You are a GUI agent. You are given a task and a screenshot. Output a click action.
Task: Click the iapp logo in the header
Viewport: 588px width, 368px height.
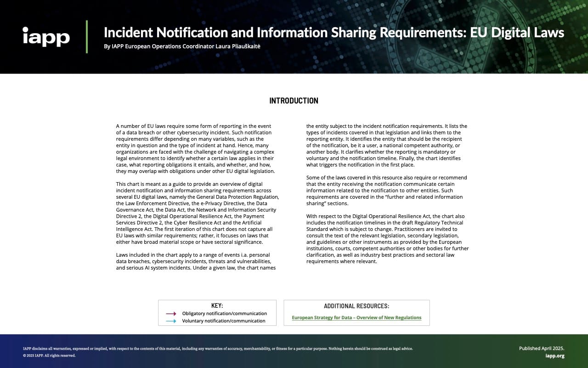46,38
